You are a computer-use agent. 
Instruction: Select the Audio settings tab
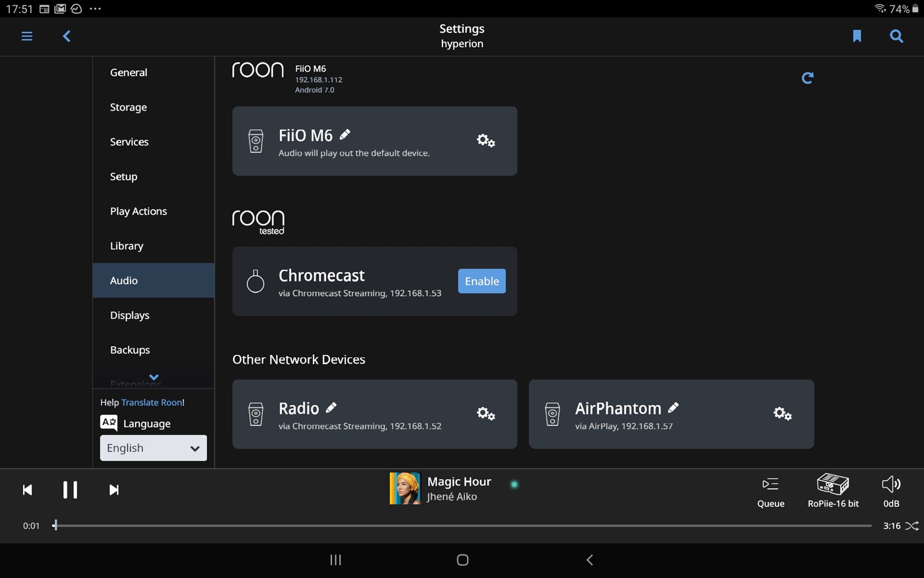[x=153, y=280]
